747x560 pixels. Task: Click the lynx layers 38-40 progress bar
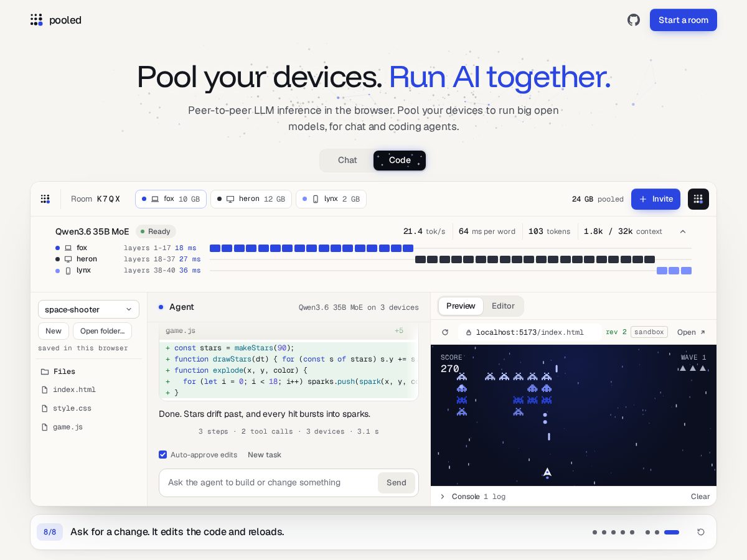point(674,271)
